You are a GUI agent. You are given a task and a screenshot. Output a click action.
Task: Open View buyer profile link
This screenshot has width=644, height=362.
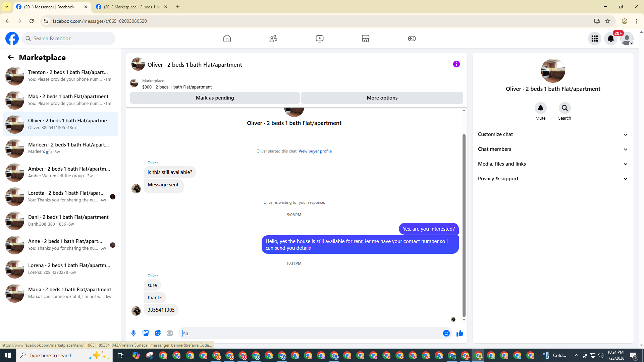click(x=315, y=151)
